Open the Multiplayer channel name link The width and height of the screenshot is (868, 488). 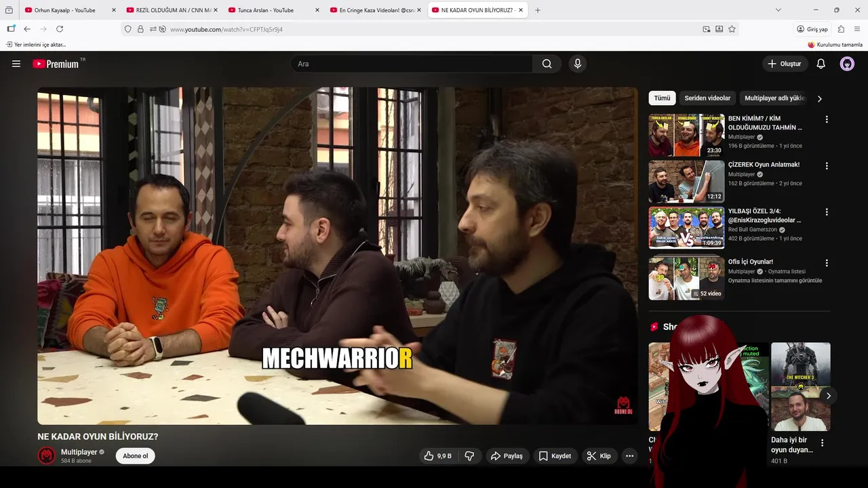click(x=79, y=452)
